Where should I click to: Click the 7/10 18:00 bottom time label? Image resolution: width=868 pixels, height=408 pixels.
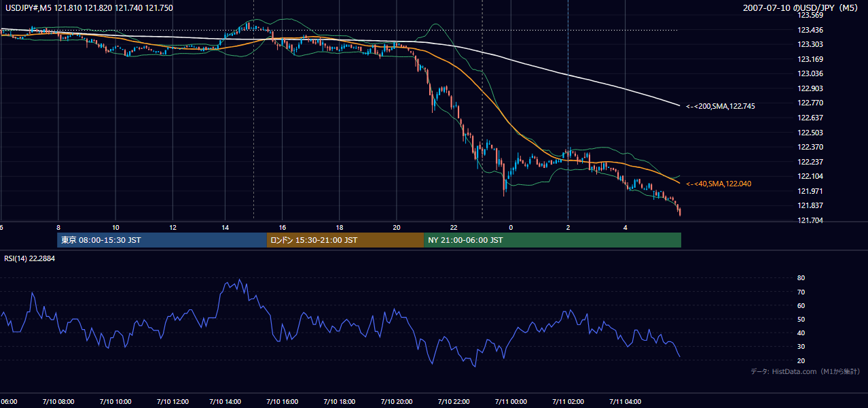point(339,402)
